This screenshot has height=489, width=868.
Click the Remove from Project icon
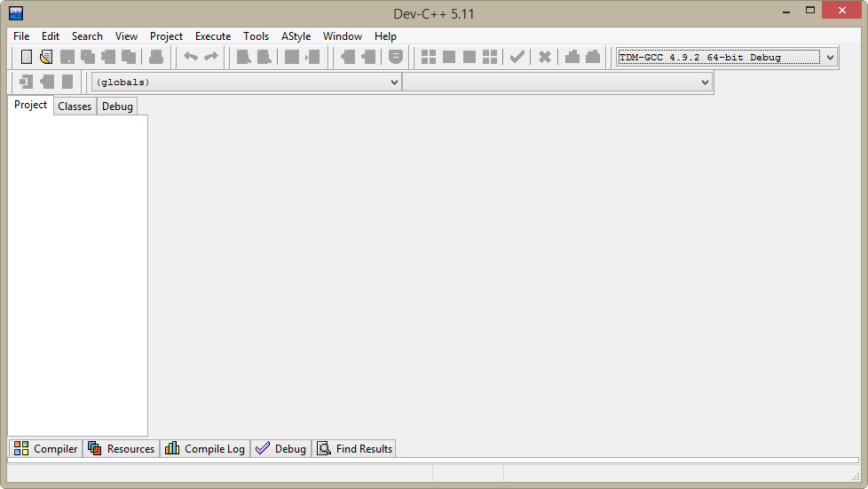click(x=368, y=57)
